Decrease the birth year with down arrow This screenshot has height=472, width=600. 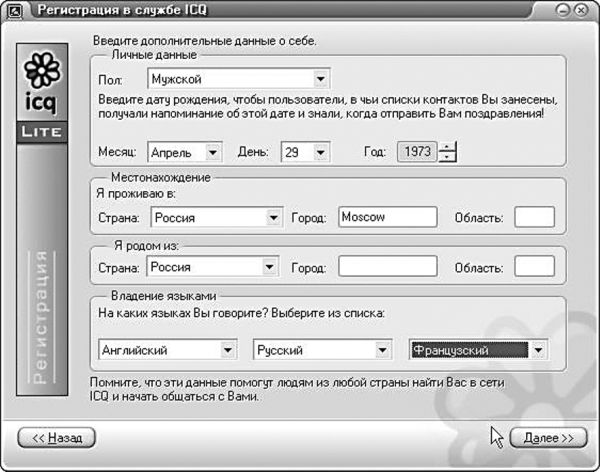tap(447, 157)
